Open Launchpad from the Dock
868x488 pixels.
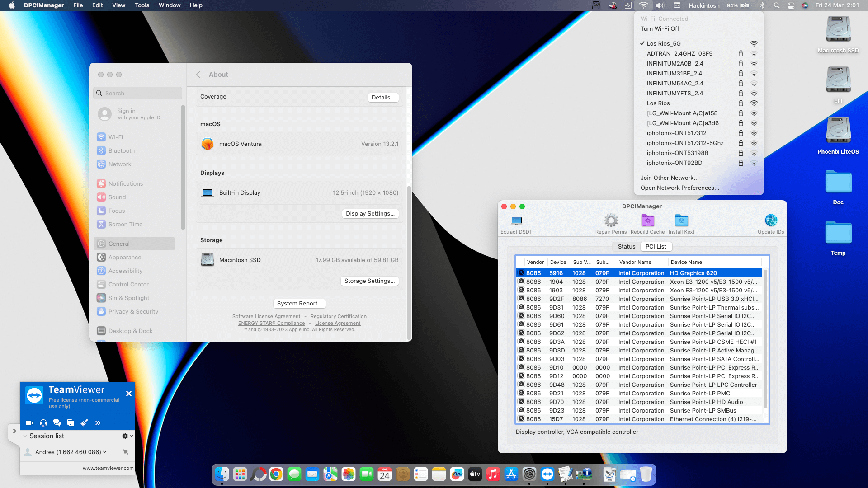pyautogui.click(x=240, y=474)
